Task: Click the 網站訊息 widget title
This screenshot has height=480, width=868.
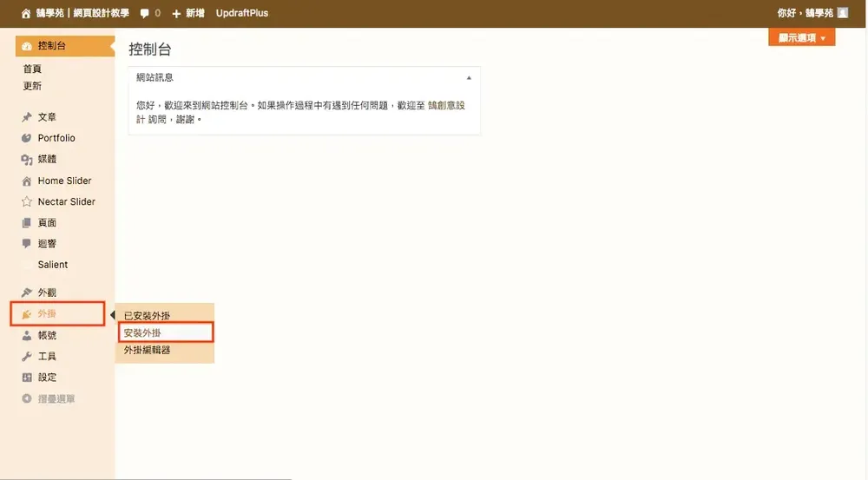Action: 155,77
